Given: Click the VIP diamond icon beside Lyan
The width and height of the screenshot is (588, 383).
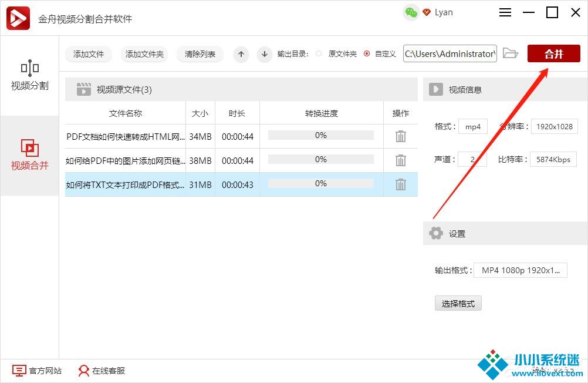Looking at the screenshot, I should [x=427, y=12].
